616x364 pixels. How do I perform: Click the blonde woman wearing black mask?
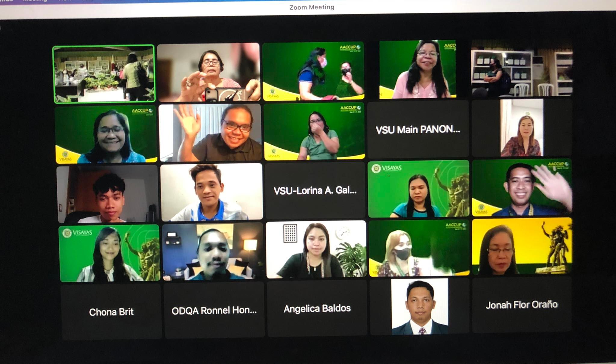[419, 248]
